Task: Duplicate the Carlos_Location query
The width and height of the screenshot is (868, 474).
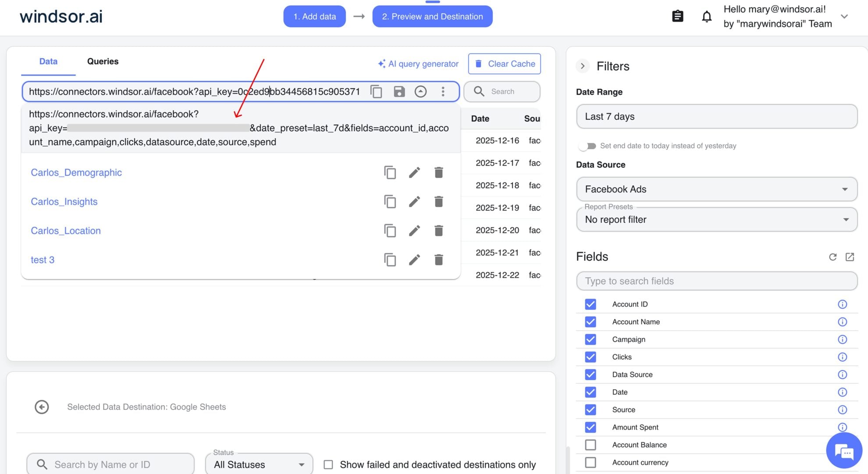Action: (x=390, y=231)
